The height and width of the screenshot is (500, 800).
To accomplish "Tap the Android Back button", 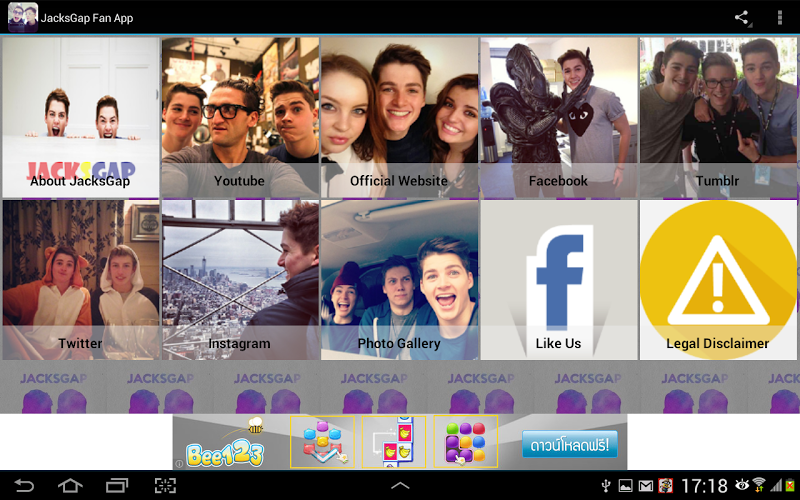I will pos(24,485).
